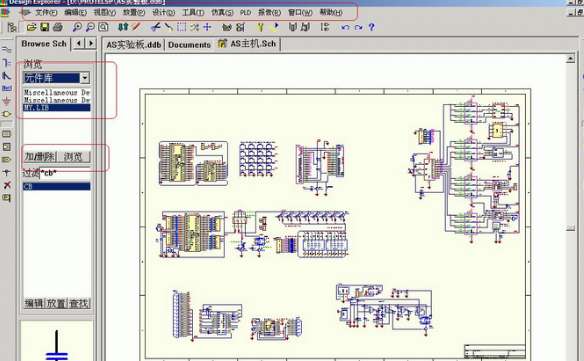Viewport: 584px width, 361px height.
Task: Undo the last action with the undo arrow
Action: 345,27
